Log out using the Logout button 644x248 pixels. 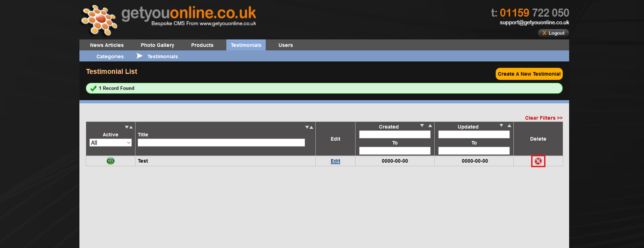point(553,33)
